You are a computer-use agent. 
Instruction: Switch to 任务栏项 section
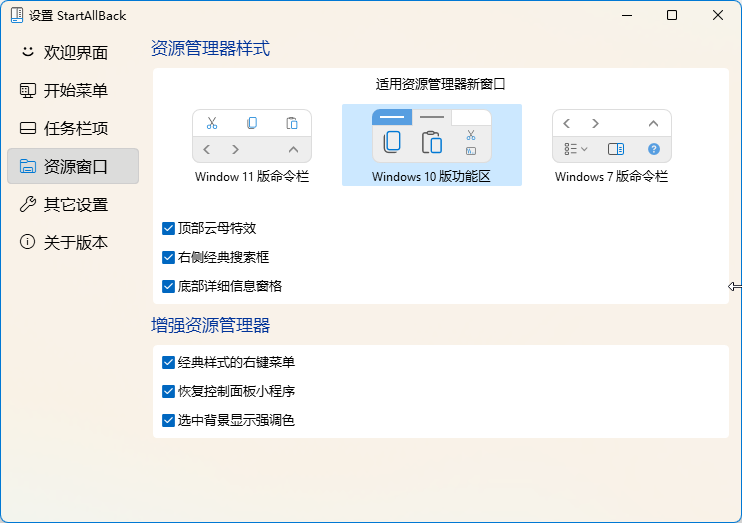(73, 128)
